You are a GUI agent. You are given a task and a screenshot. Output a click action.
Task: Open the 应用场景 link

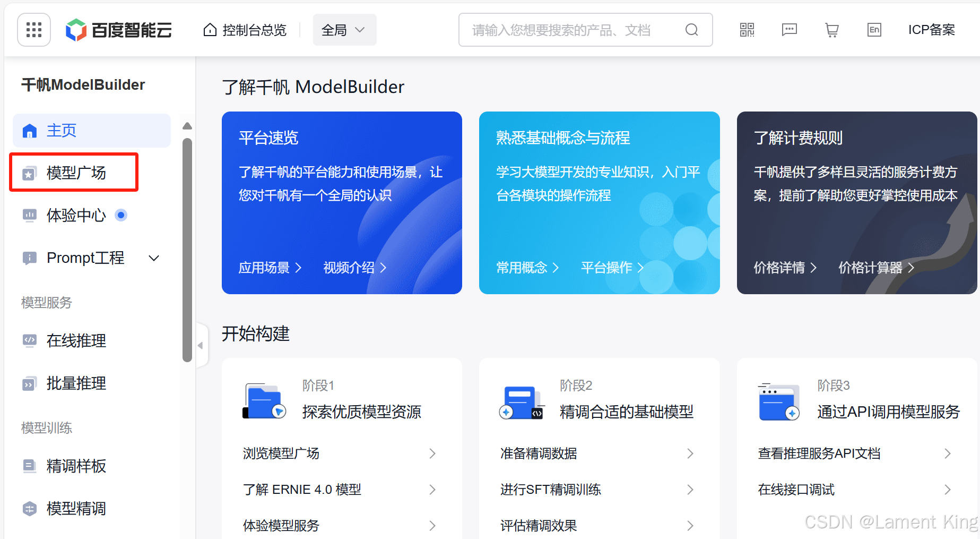270,267
